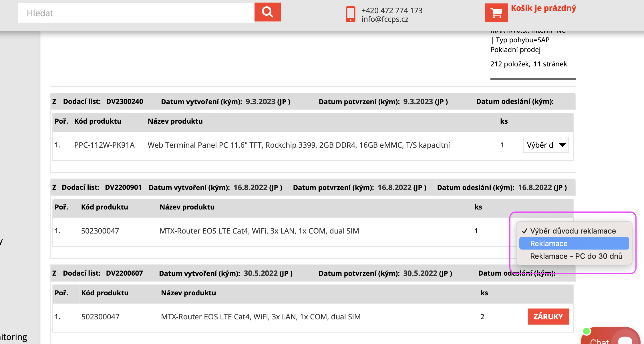Select Výběr důvodu reklamace option

[x=573, y=231]
